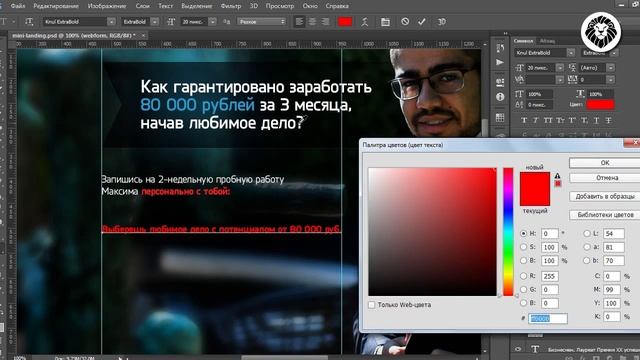This screenshot has height=360, width=640.
Task: Apply Faux Bold in Character panel
Action: 524,120
